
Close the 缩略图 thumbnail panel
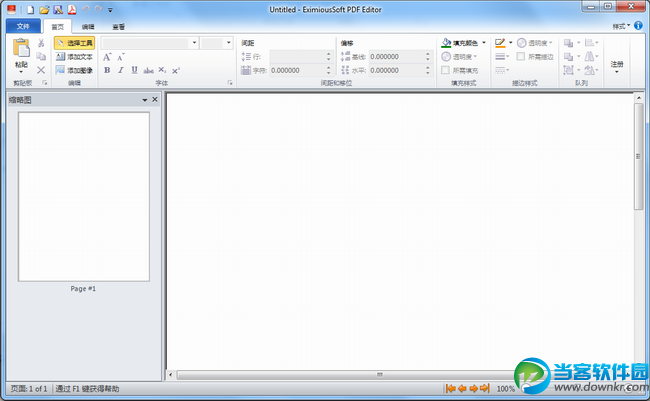[154, 100]
